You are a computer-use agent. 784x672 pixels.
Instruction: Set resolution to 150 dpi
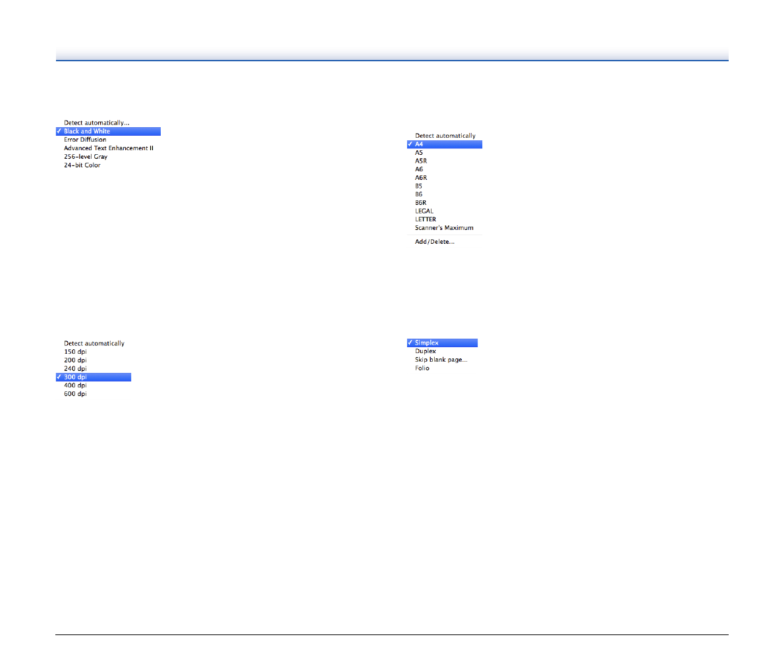tap(75, 352)
